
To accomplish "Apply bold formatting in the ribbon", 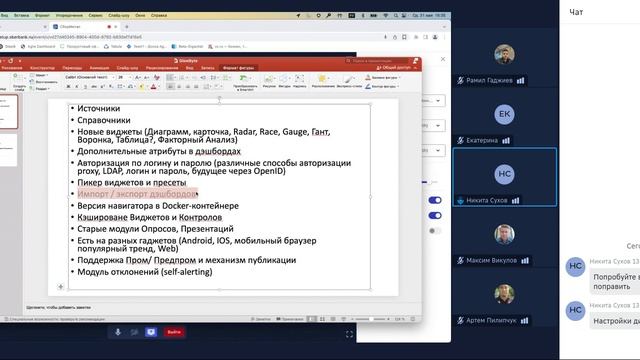I will coord(69,87).
